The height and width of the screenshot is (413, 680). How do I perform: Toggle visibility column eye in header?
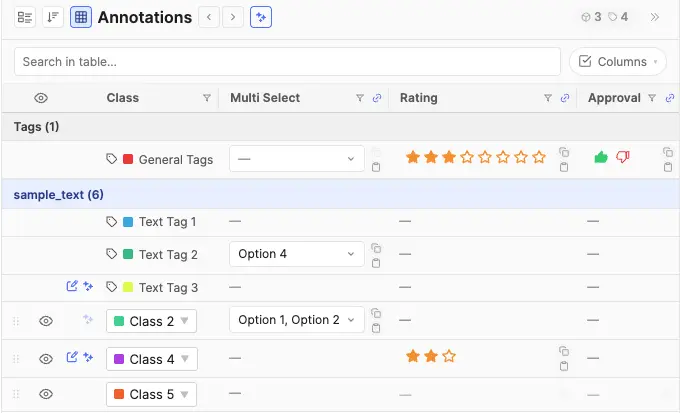tap(41, 98)
